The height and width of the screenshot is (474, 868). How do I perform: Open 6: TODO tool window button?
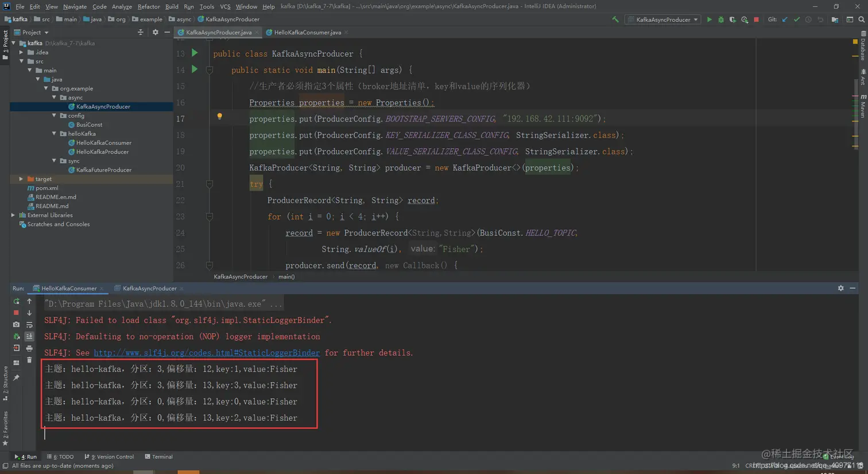pyautogui.click(x=60, y=457)
